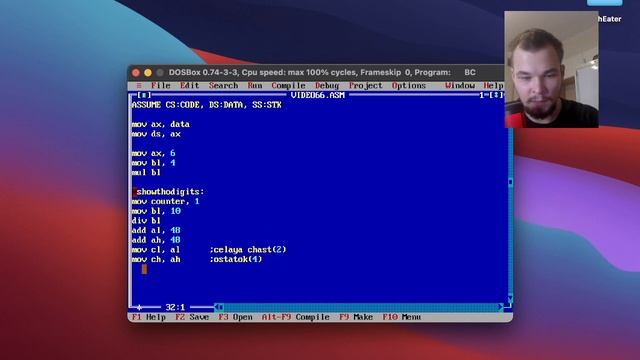Click the ';celaya chast(2)' comment

[248, 250]
